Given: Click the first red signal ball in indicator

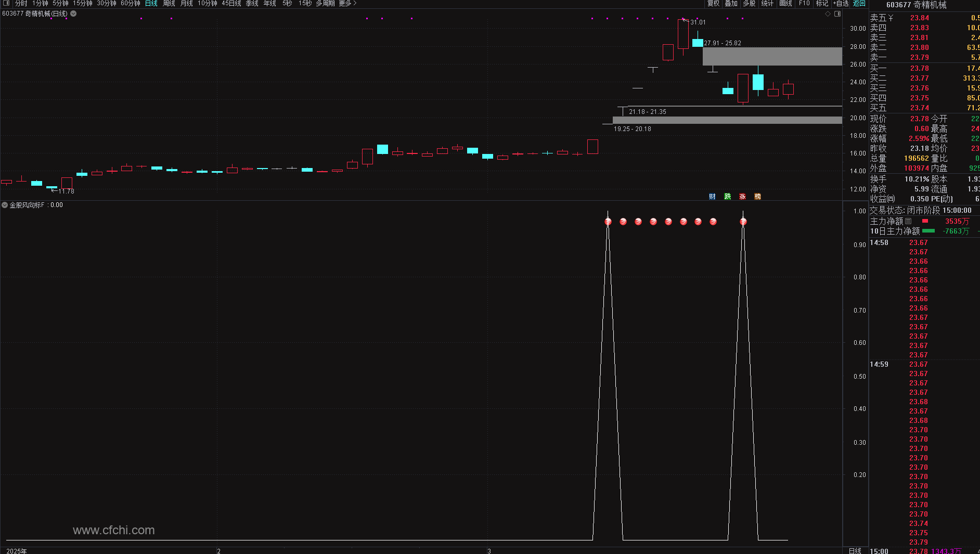Looking at the screenshot, I should 608,222.
